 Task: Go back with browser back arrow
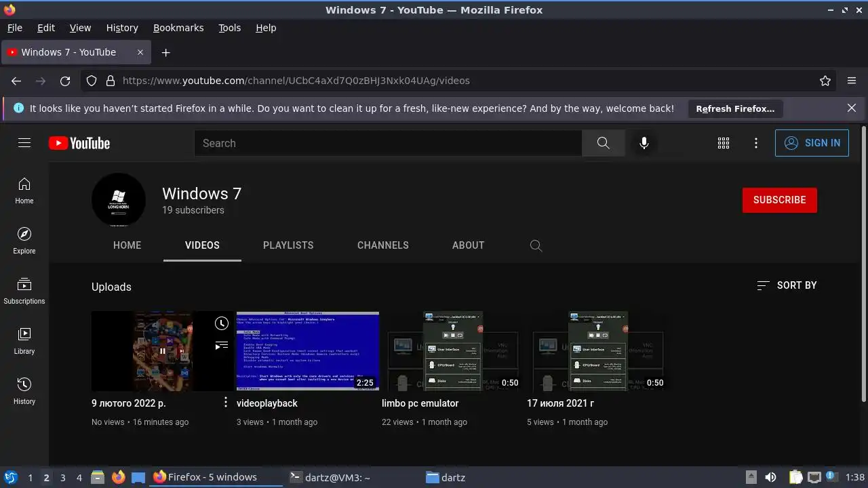16,81
